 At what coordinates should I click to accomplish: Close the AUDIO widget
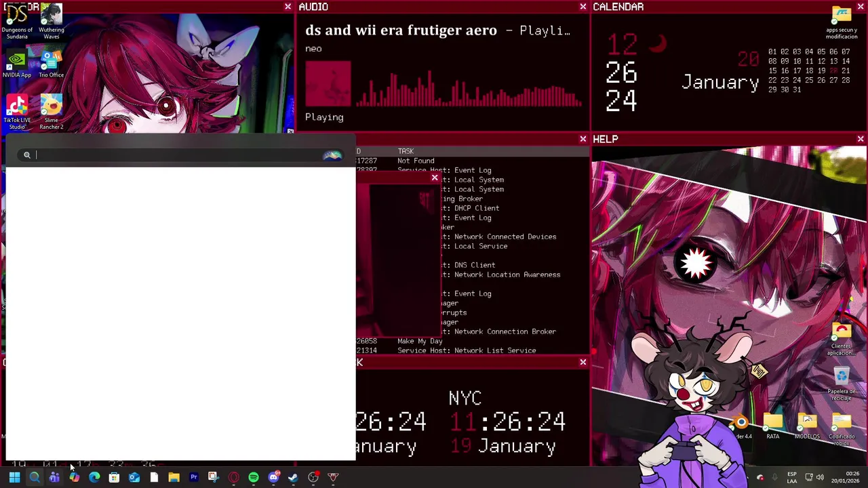pos(583,7)
